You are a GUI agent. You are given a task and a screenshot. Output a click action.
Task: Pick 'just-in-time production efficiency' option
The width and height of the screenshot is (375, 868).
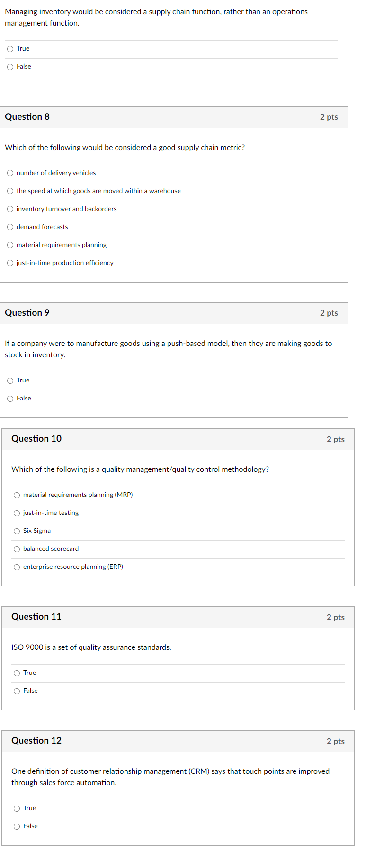[10, 263]
